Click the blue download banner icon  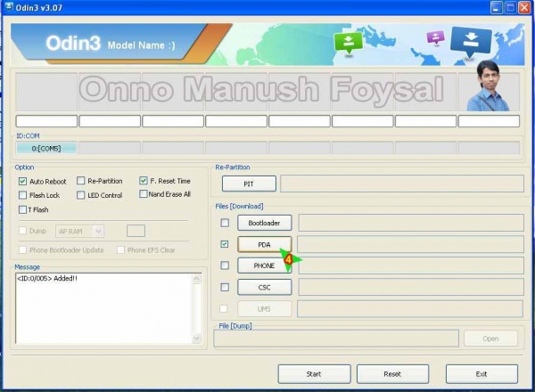click(x=471, y=42)
